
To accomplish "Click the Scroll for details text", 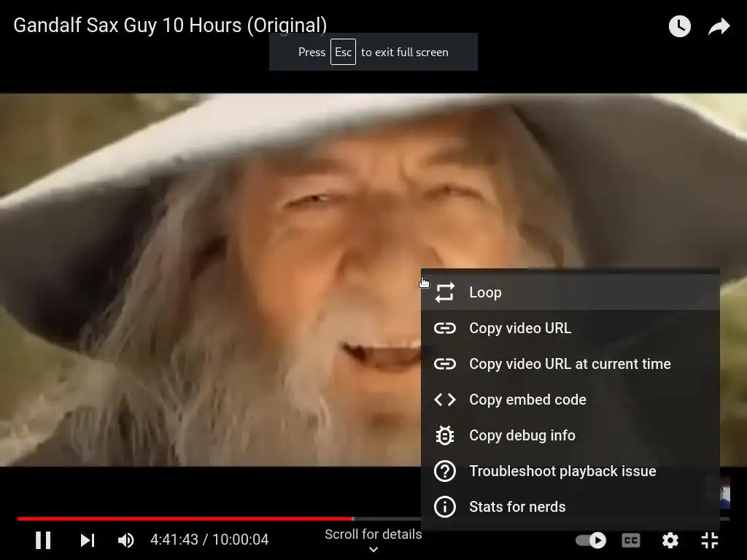I will click(373, 534).
